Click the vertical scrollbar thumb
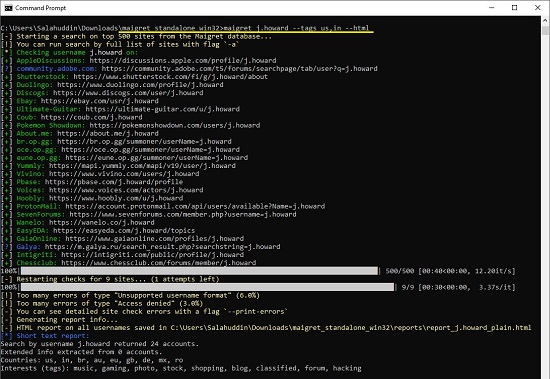The width and height of the screenshot is (550, 379). tap(545, 30)
